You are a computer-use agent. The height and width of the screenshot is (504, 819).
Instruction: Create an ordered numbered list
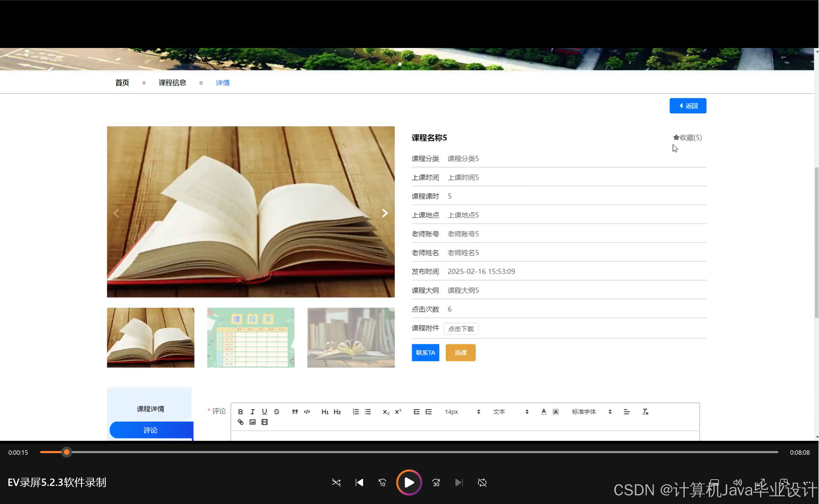356,412
